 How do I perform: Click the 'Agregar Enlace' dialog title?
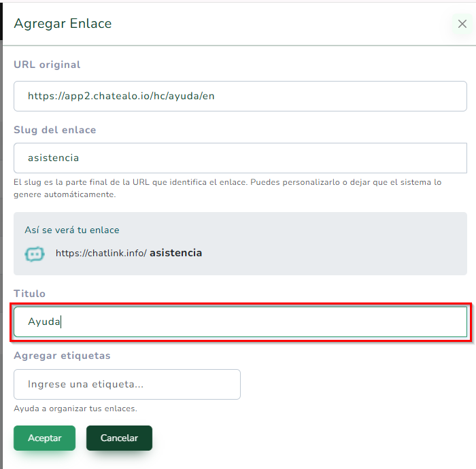63,24
